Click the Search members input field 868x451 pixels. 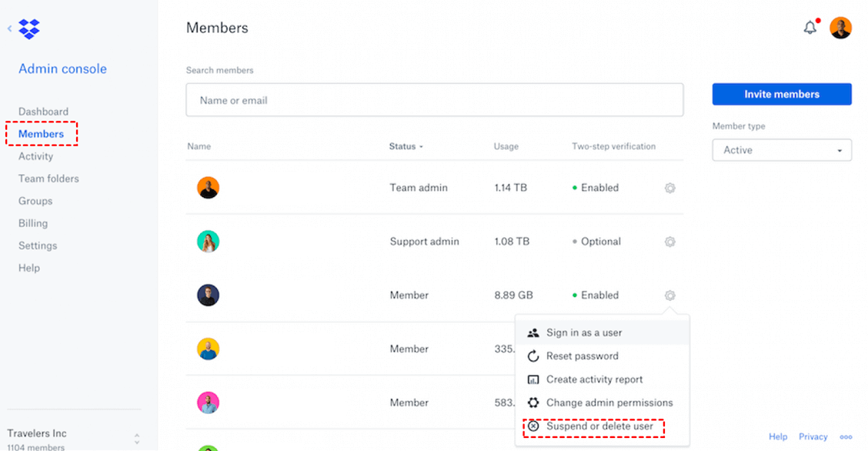435,100
